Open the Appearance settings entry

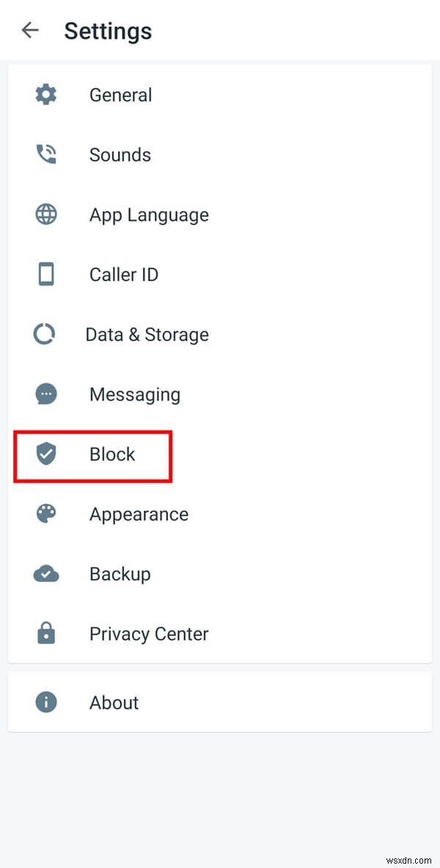(x=139, y=514)
